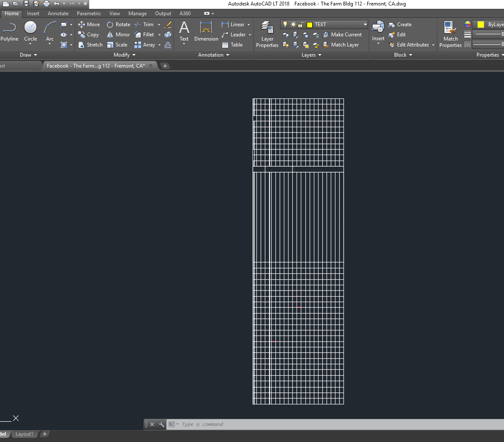504x442 pixels.
Task: Toggle the layer freeze icon in Layers panel
Action: [x=292, y=24]
